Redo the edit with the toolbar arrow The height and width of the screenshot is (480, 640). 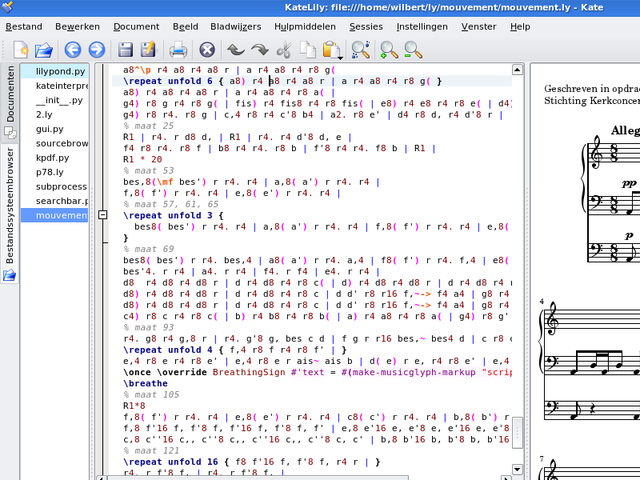pyautogui.click(x=260, y=50)
